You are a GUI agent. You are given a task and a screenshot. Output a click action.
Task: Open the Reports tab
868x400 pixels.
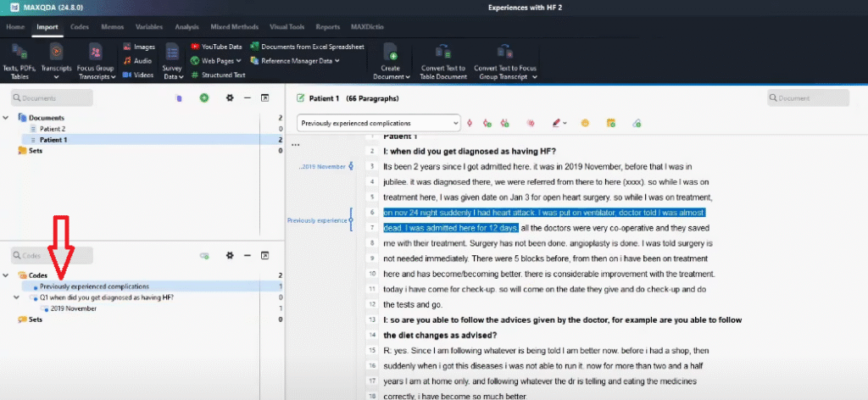pos(328,26)
